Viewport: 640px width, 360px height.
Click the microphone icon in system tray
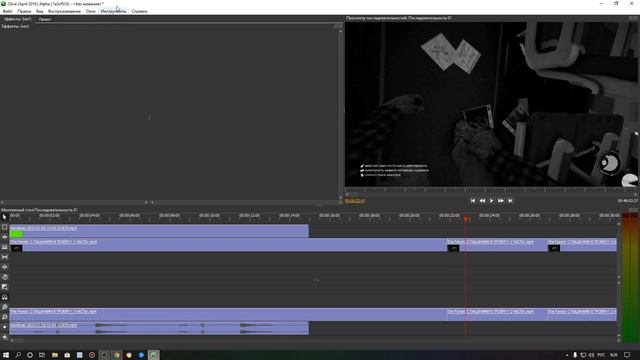[x=575, y=355]
